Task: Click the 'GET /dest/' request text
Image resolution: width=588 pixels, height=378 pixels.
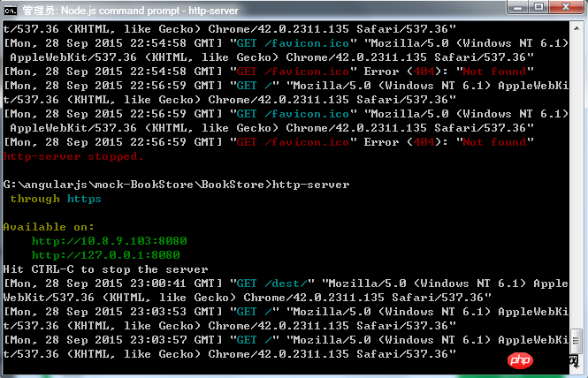Action: [x=271, y=283]
